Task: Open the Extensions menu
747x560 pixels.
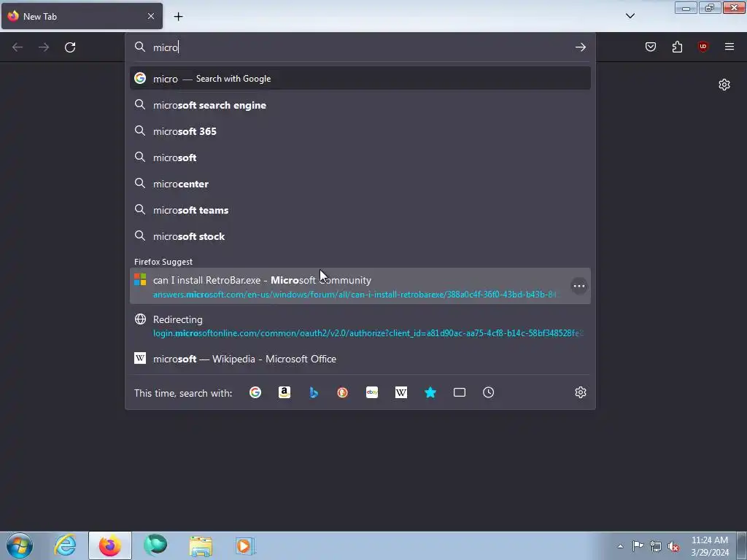Action: tap(677, 47)
